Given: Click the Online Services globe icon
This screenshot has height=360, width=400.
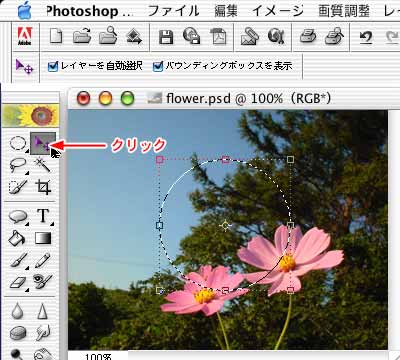Looking at the screenshot, I should (x=276, y=36).
